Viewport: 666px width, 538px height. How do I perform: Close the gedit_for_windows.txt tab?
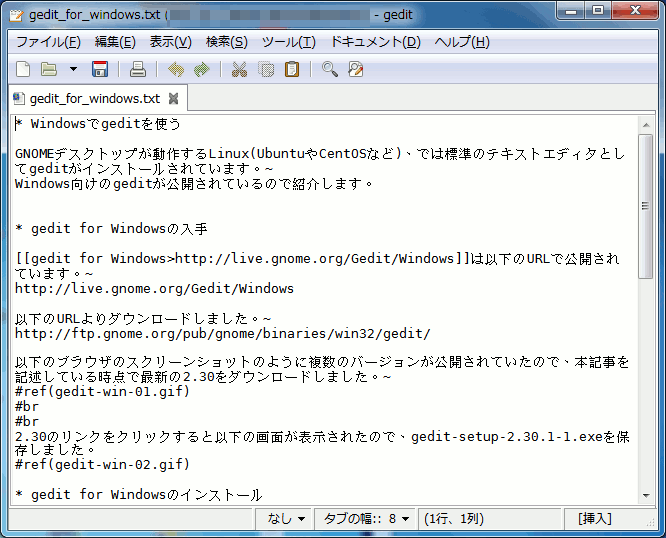(173, 98)
